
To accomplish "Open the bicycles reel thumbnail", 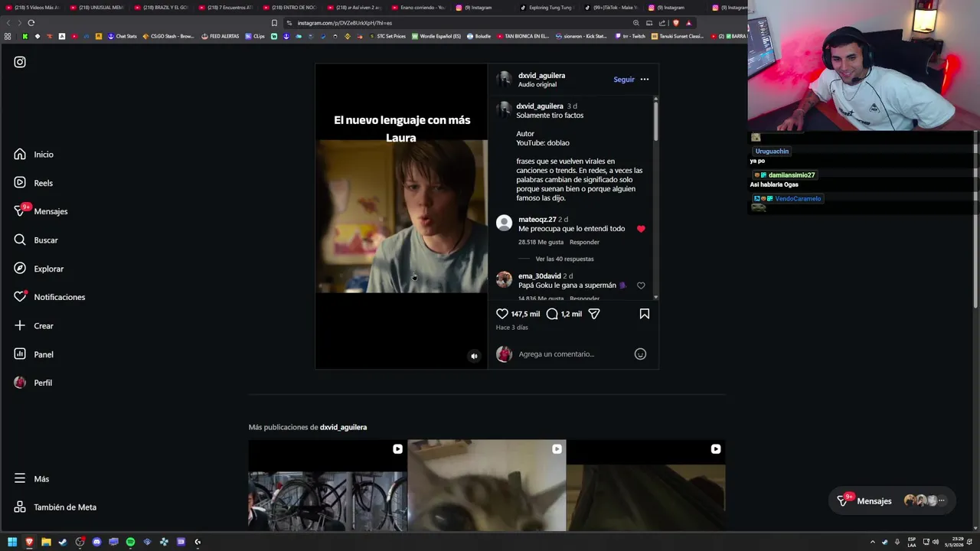I will (x=328, y=486).
